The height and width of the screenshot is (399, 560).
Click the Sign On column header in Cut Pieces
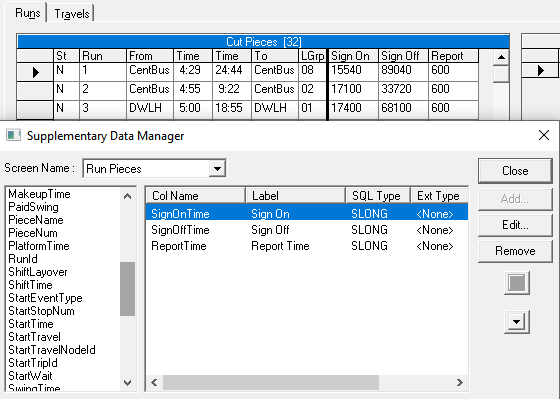click(353, 56)
